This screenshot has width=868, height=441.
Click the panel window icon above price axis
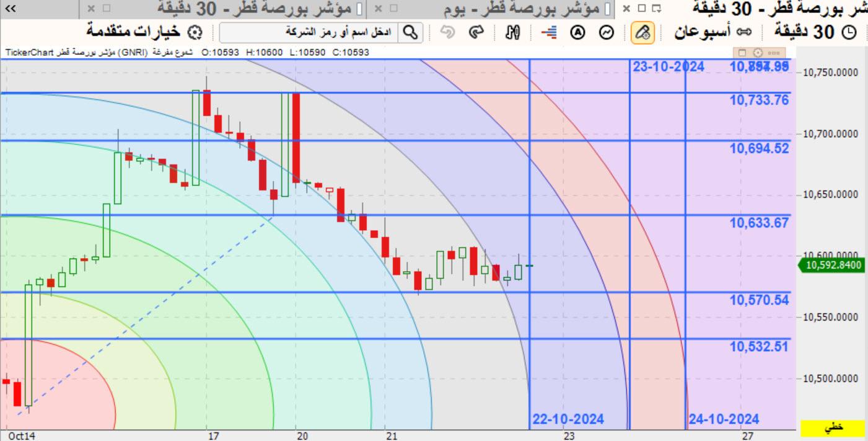tap(743, 53)
